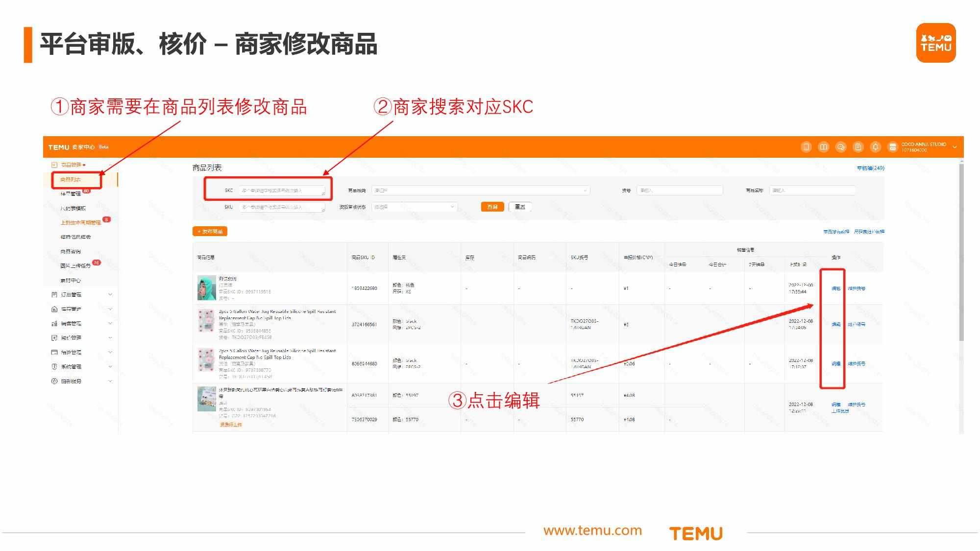
Task: Click the orange 查询 search button
Action: [x=492, y=207]
